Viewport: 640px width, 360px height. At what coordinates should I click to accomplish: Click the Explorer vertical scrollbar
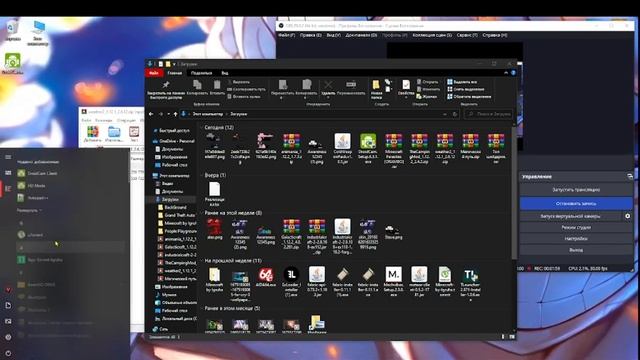tap(514, 192)
